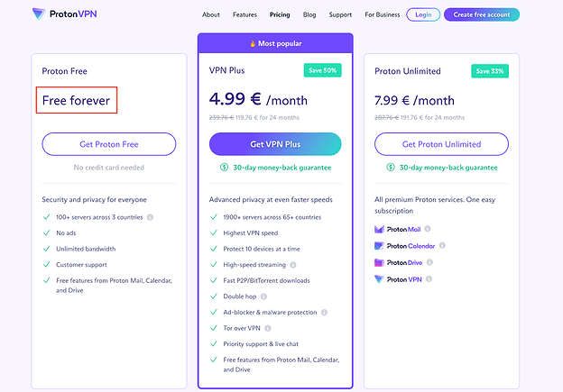Click the Proton Mail logo icon

click(379, 229)
